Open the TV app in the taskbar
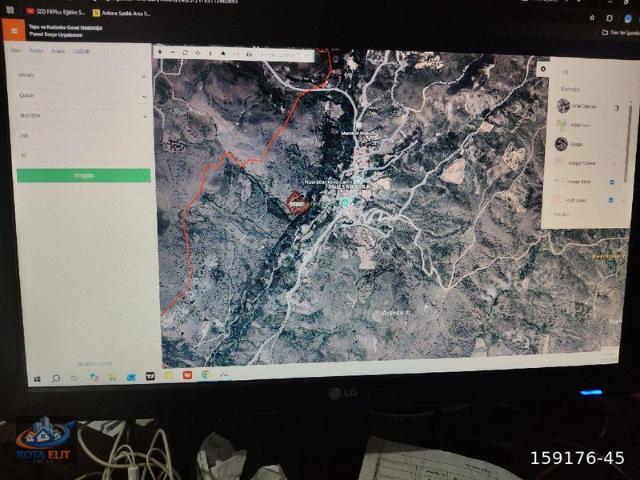Image resolution: width=640 pixels, height=480 pixels. tap(150, 376)
